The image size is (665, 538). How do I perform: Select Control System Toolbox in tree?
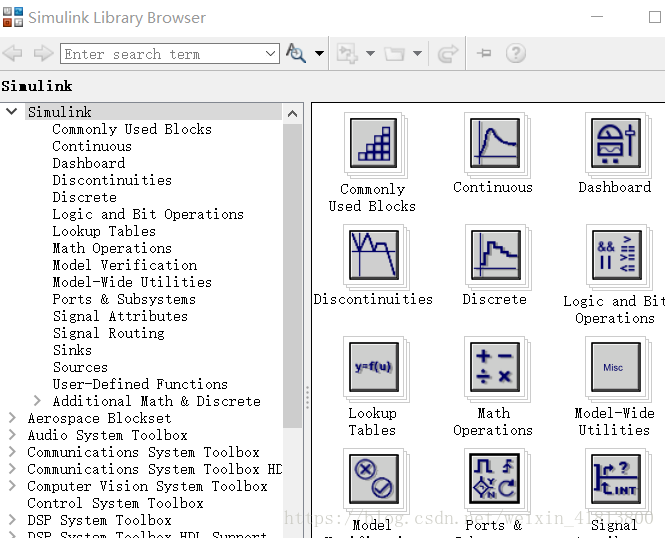[115, 503]
